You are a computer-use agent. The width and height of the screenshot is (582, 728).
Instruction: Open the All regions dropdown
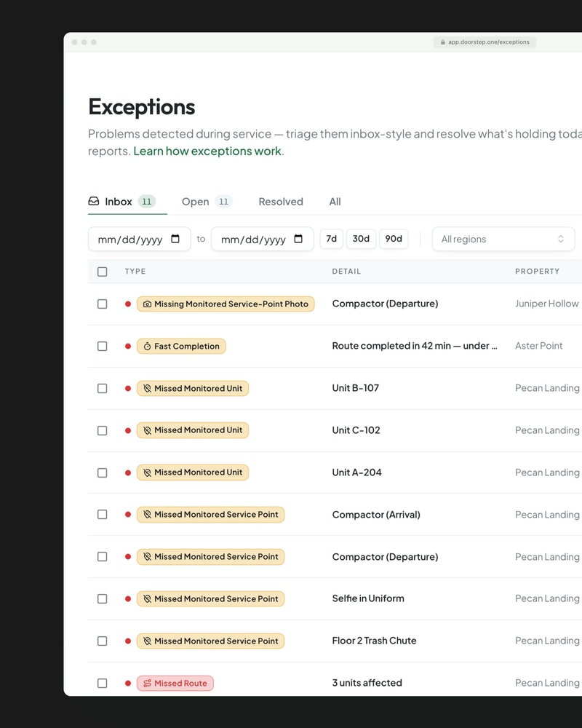[x=503, y=239]
